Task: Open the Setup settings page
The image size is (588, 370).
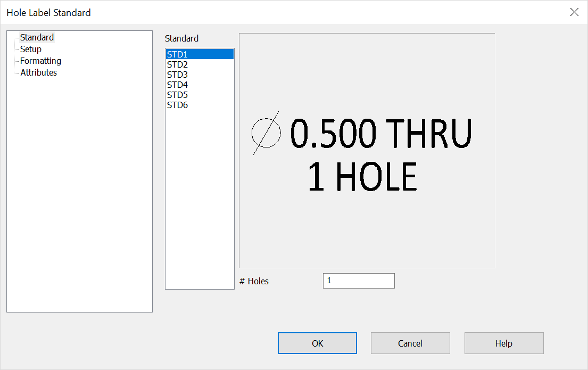Action: click(x=30, y=49)
